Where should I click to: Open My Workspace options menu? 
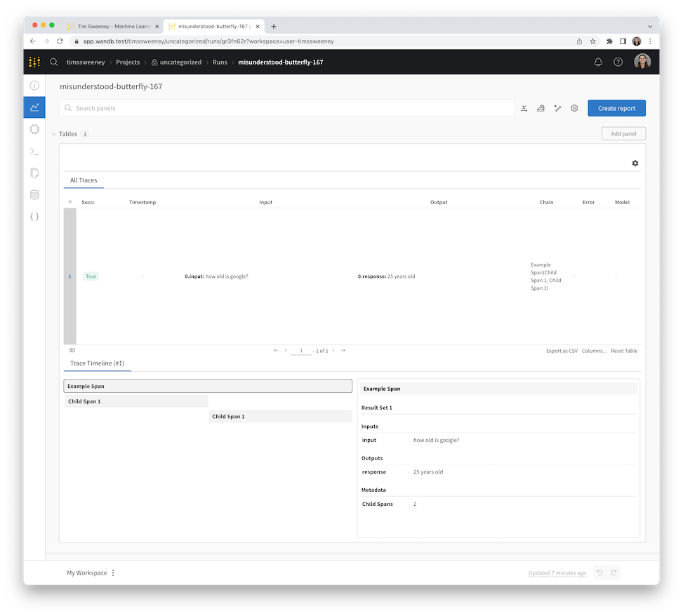pos(113,573)
